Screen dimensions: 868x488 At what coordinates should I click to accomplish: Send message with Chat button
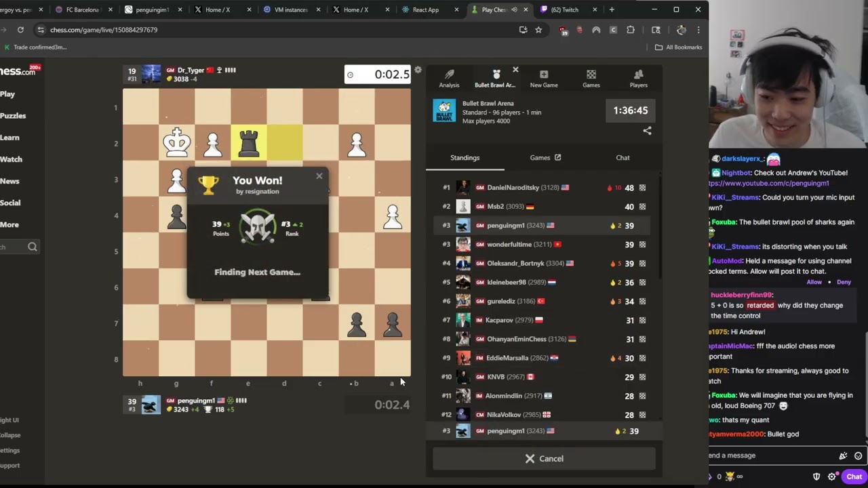[x=854, y=476]
